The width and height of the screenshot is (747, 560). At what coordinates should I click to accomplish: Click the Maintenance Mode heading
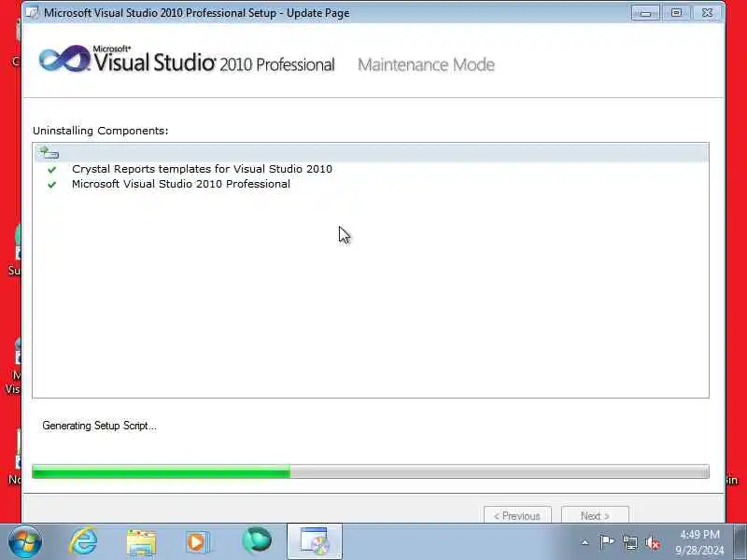click(x=426, y=64)
